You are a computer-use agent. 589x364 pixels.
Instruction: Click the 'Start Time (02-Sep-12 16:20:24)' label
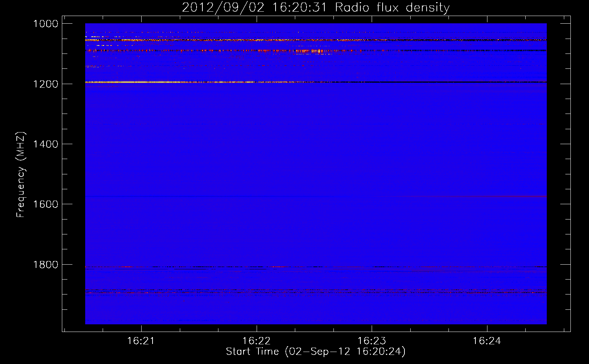[316, 352]
